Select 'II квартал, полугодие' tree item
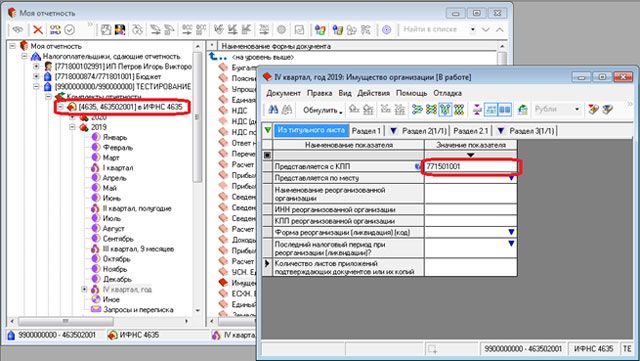Viewport: 640px width, 361px height. click(x=137, y=208)
